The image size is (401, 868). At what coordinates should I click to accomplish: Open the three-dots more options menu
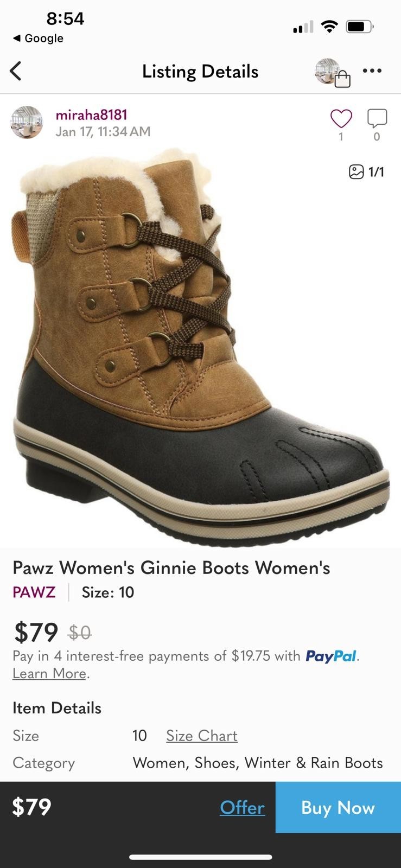372,71
